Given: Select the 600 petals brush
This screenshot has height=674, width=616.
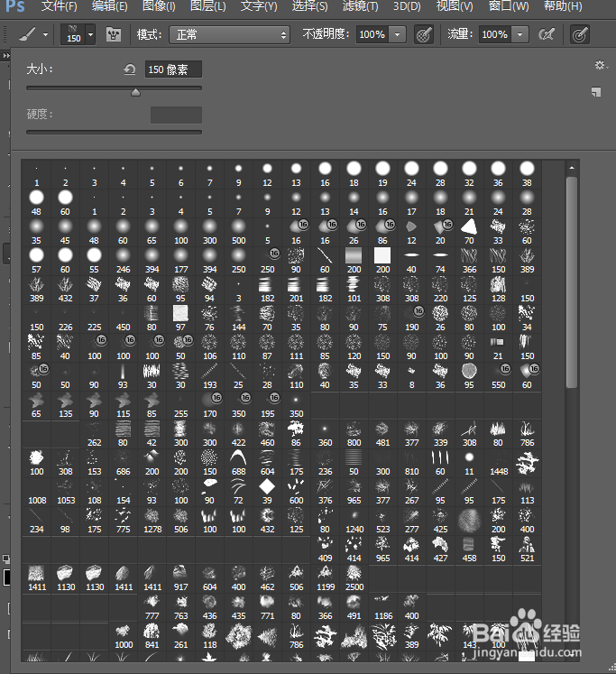Looking at the screenshot, I should click(296, 492).
